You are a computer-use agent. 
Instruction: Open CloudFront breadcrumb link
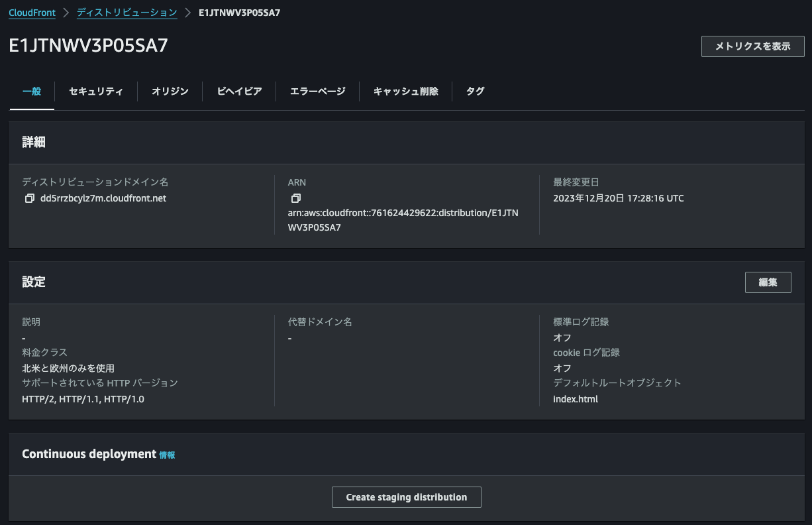pos(32,13)
